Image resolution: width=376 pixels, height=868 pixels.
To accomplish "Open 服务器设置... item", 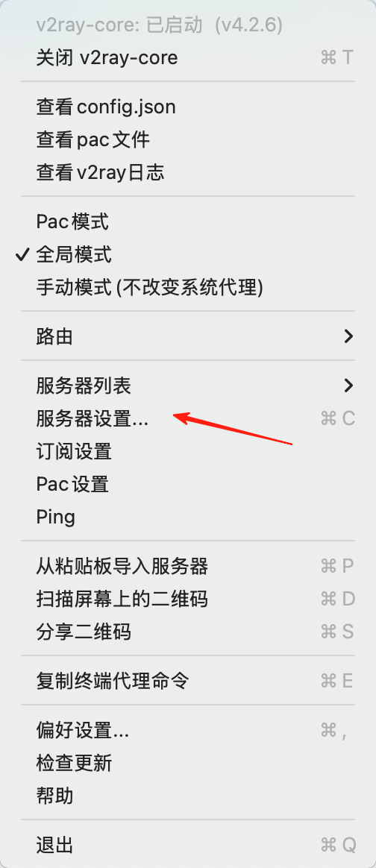I will (188, 418).
